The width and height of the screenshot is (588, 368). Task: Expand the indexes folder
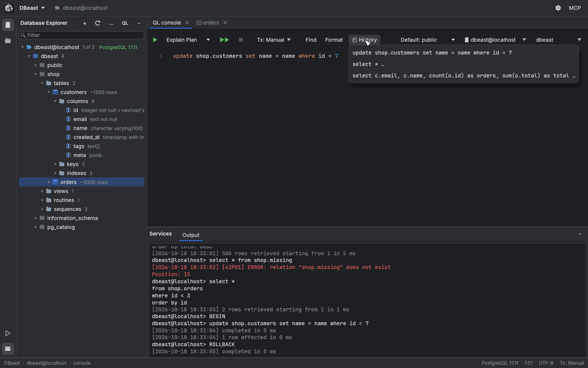pyautogui.click(x=55, y=173)
